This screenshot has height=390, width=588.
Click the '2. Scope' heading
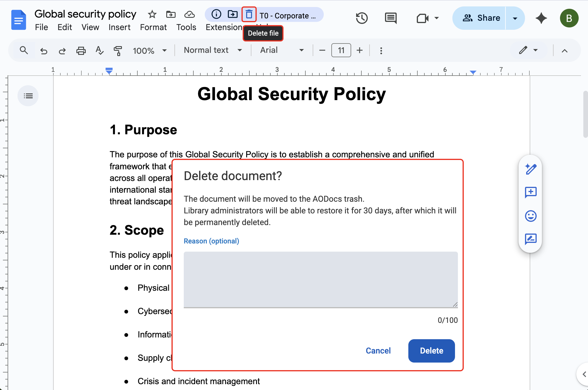pyautogui.click(x=136, y=230)
